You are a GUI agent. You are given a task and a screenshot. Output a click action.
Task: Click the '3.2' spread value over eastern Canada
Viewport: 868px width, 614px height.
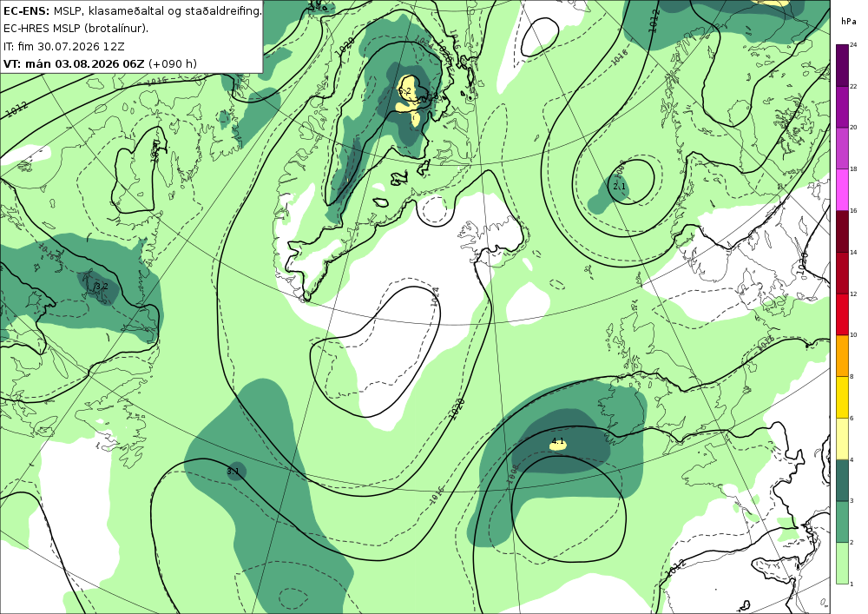(x=102, y=287)
